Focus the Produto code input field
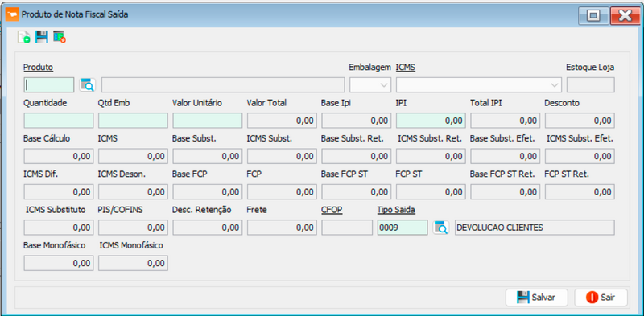This screenshot has height=316, width=644. click(49, 85)
